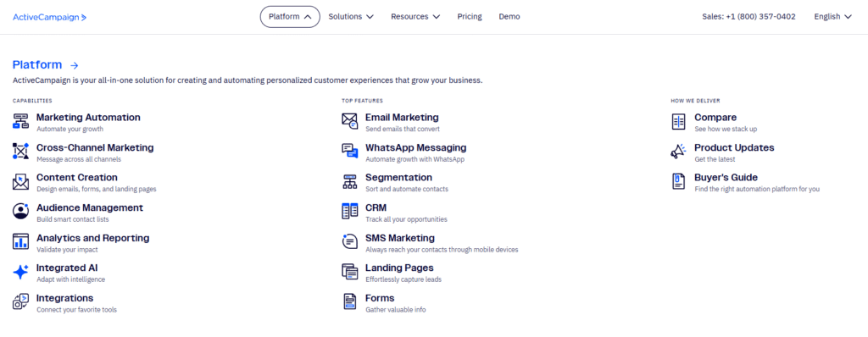Open Product Updates link
The width and height of the screenshot is (868, 337).
click(x=734, y=147)
